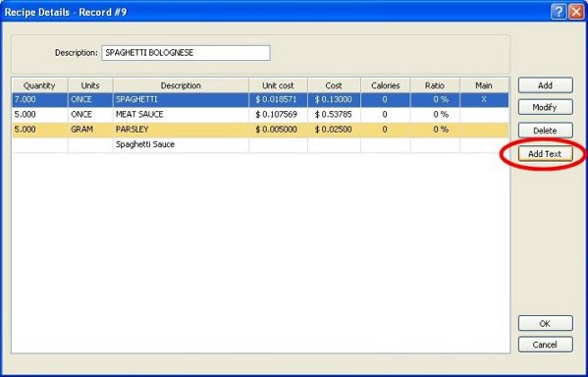Sort by Quantity column header

pos(39,85)
